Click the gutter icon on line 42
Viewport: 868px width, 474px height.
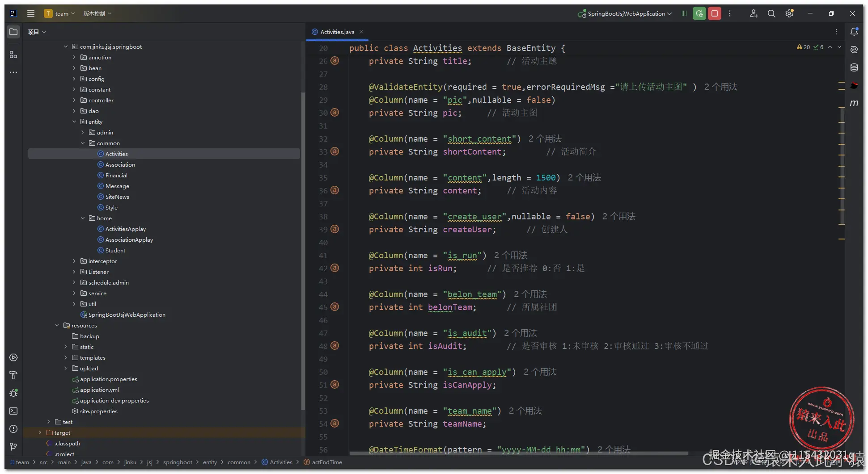tap(334, 268)
